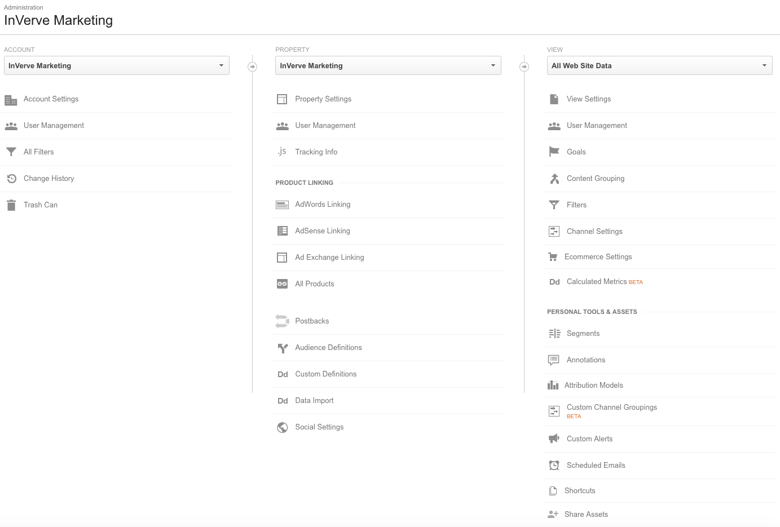
Task: Click the Custom Alerts megaphone icon
Action: coord(554,438)
